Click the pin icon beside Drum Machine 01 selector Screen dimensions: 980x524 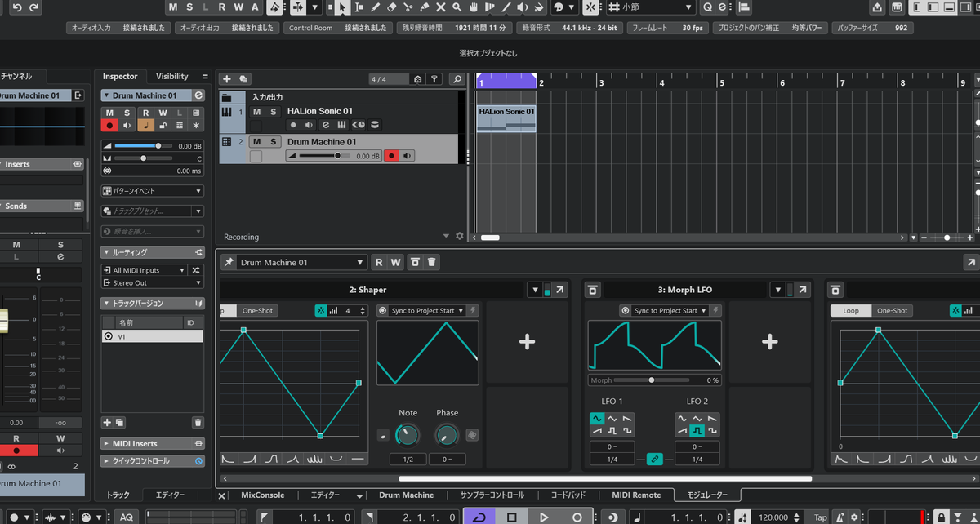click(229, 262)
